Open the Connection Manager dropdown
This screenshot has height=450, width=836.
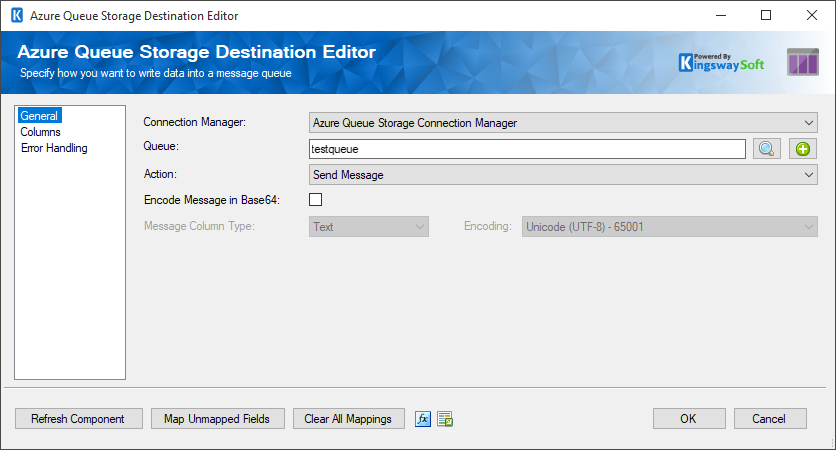(563, 123)
